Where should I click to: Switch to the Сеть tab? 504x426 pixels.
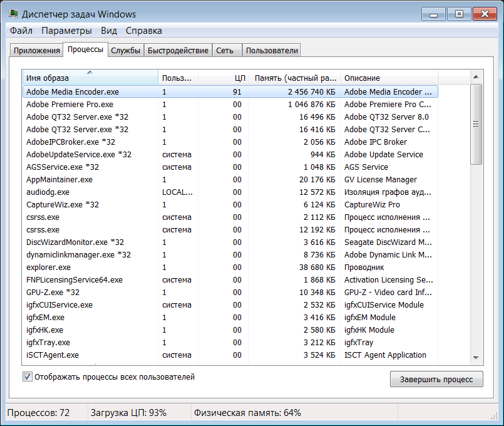pos(227,51)
